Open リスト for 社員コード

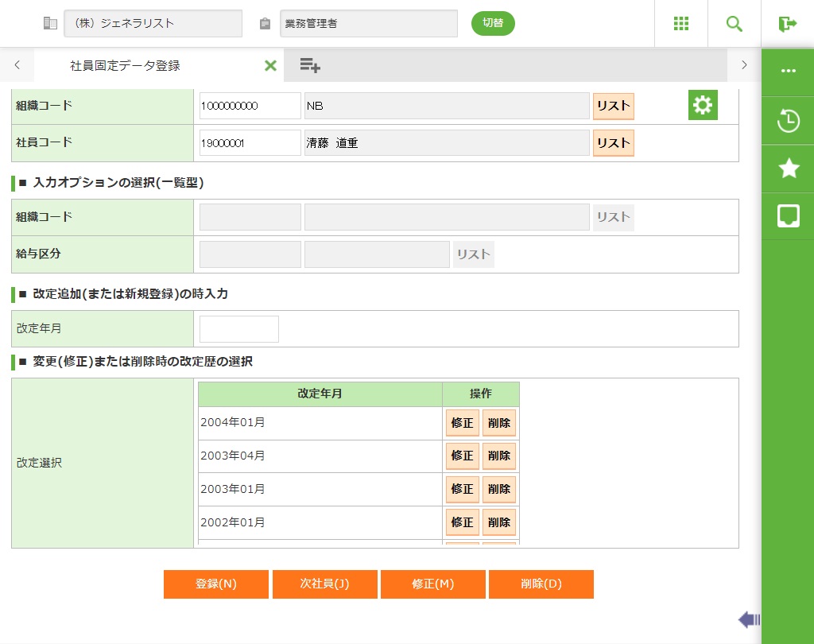tap(613, 143)
